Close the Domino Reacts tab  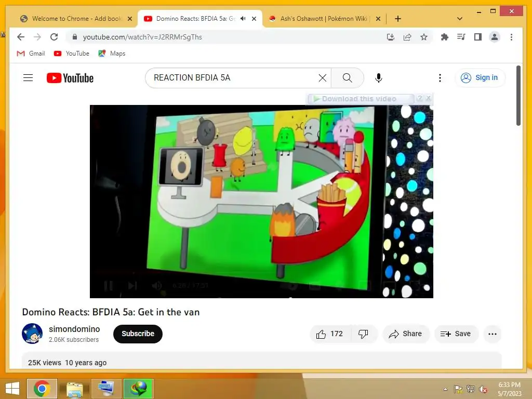[x=254, y=19]
